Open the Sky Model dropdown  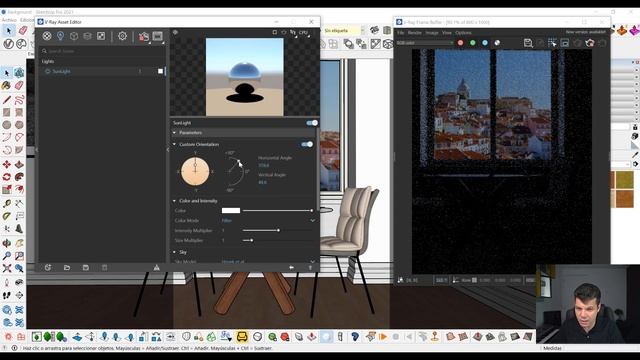pos(268,261)
